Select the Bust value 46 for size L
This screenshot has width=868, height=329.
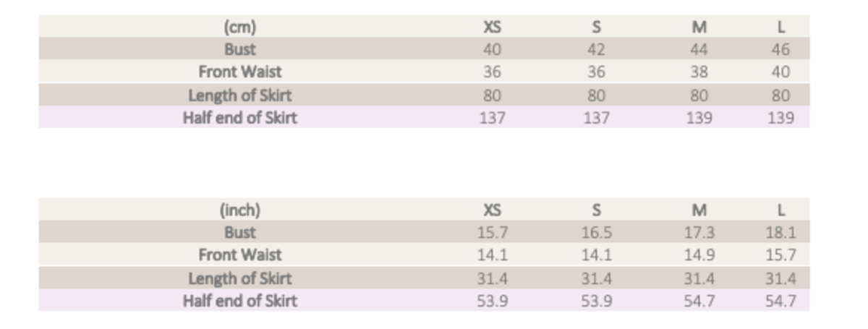tap(780, 49)
